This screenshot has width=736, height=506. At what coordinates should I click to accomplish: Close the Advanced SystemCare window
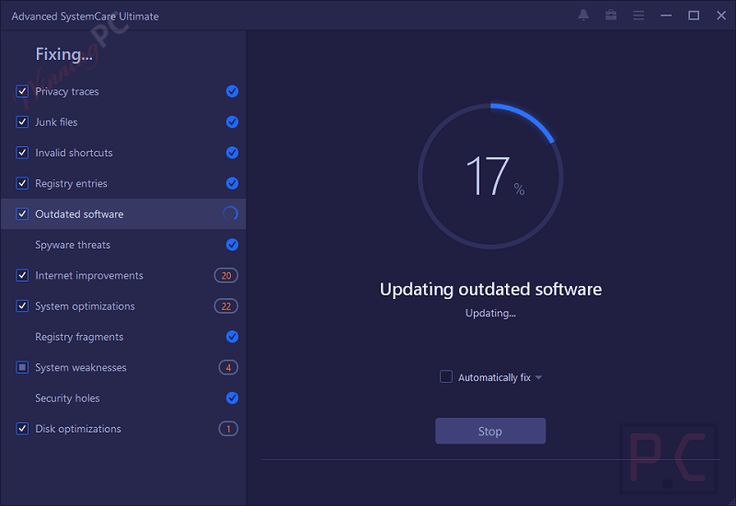click(721, 15)
